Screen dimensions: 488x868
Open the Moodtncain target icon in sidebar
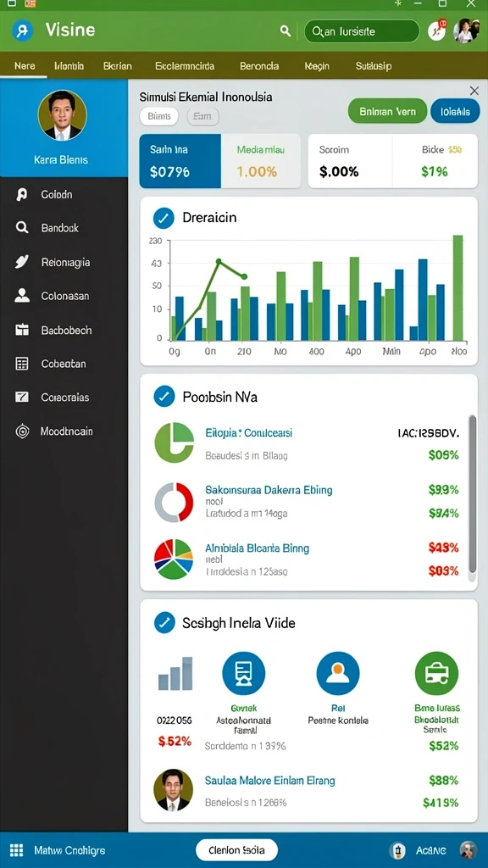point(21,431)
